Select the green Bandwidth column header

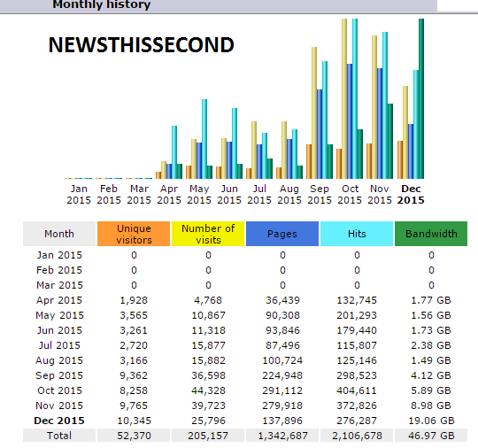pos(431,234)
